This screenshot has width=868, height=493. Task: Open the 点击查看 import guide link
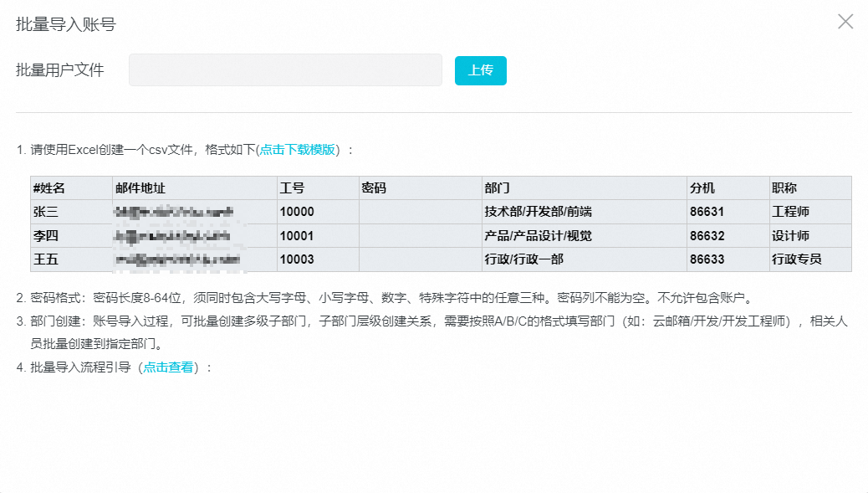click(x=168, y=367)
